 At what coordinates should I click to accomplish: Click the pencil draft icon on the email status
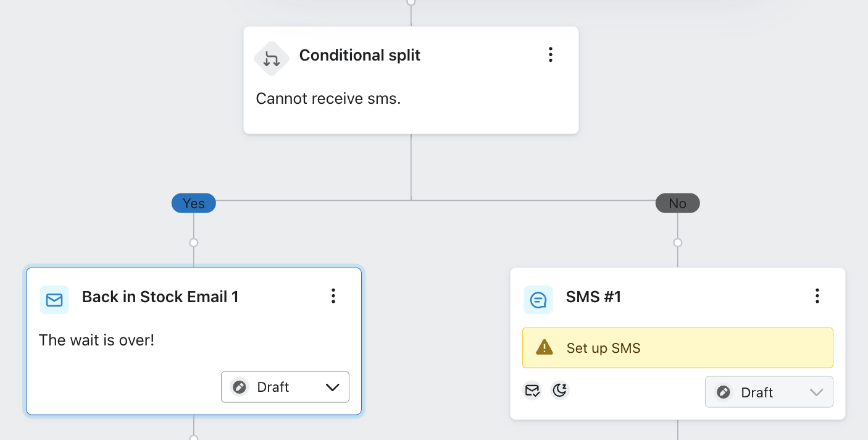click(x=240, y=387)
